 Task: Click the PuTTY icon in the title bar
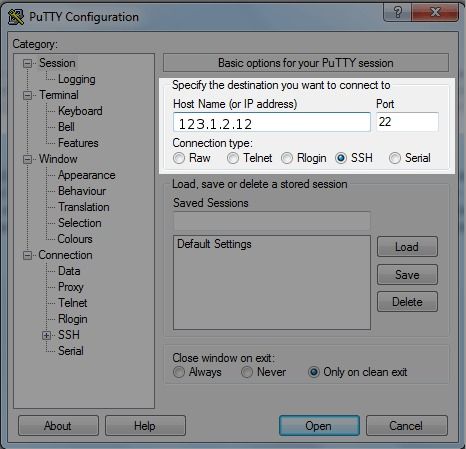pyautogui.click(x=16, y=17)
